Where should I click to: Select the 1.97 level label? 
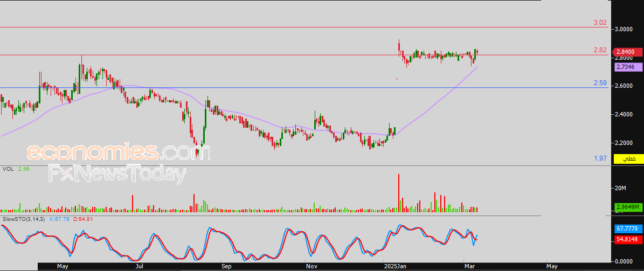tap(600, 158)
